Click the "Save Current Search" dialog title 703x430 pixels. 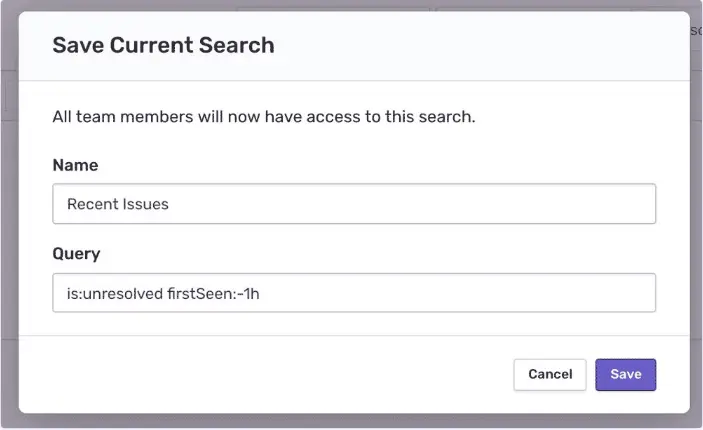[x=163, y=45]
